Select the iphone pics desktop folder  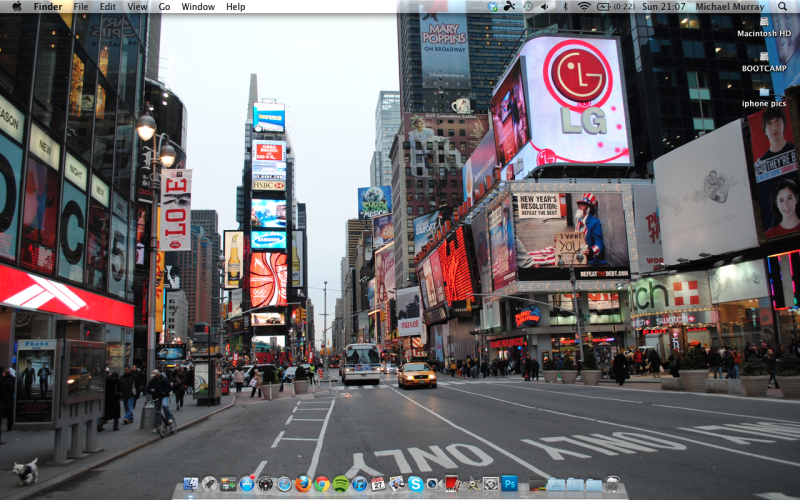pyautogui.click(x=764, y=97)
